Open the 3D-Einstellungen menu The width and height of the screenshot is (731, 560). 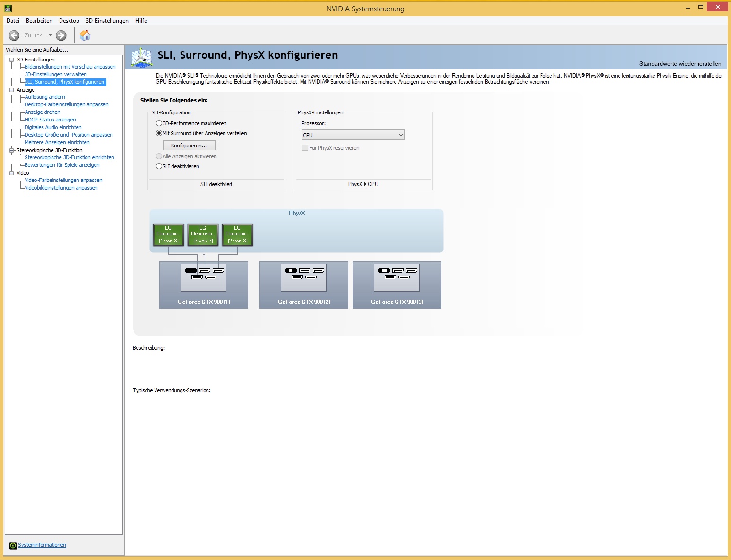(x=107, y=21)
